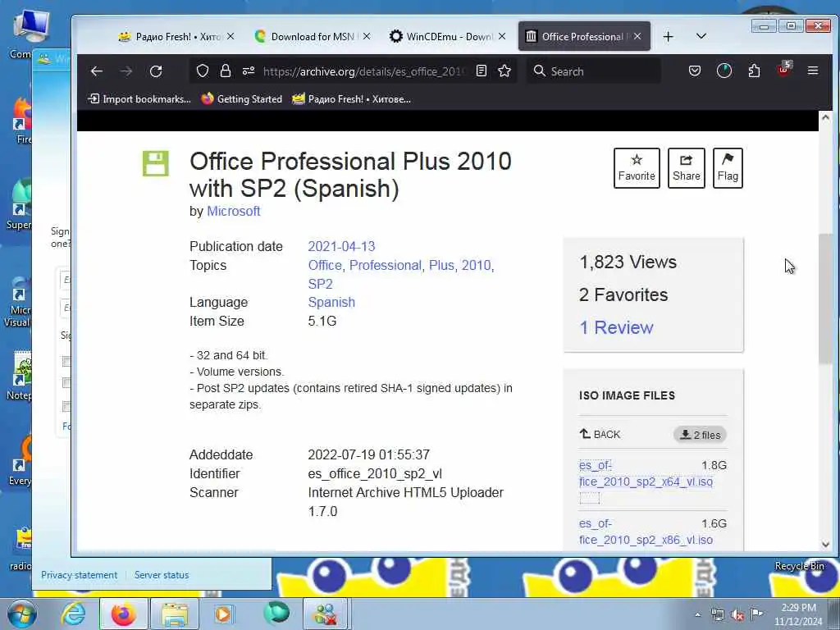The image size is (840, 630).
Task: Open a new browser tab
Action: click(x=668, y=36)
